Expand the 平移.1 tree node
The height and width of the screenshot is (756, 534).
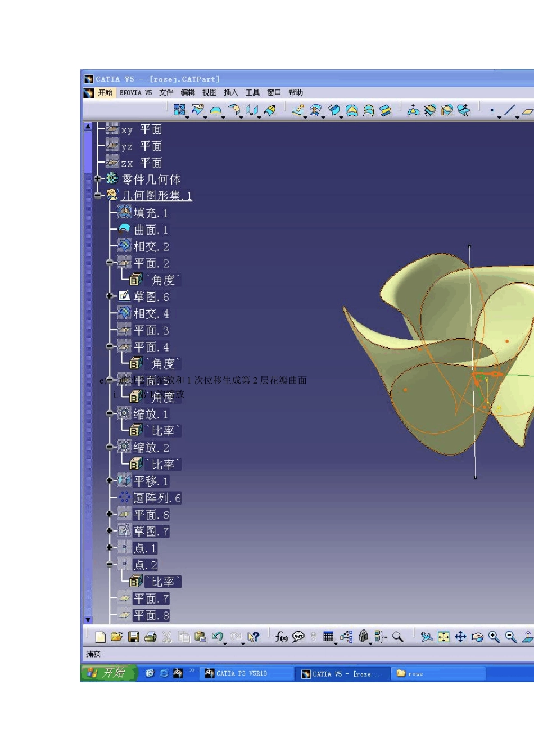coord(110,480)
